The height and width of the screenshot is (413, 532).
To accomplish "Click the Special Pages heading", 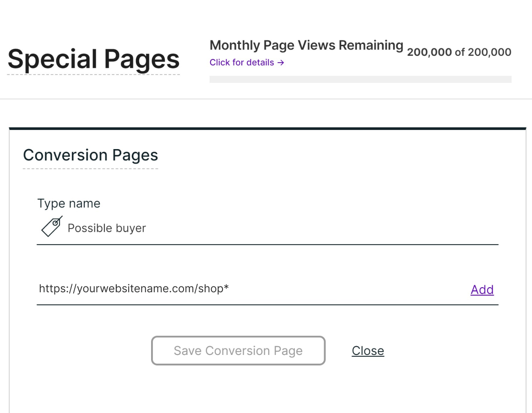I will (93, 59).
